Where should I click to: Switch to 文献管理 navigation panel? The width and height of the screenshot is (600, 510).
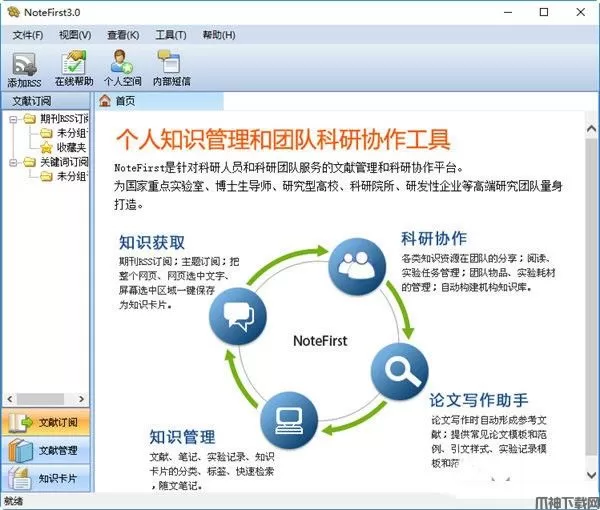[46, 450]
